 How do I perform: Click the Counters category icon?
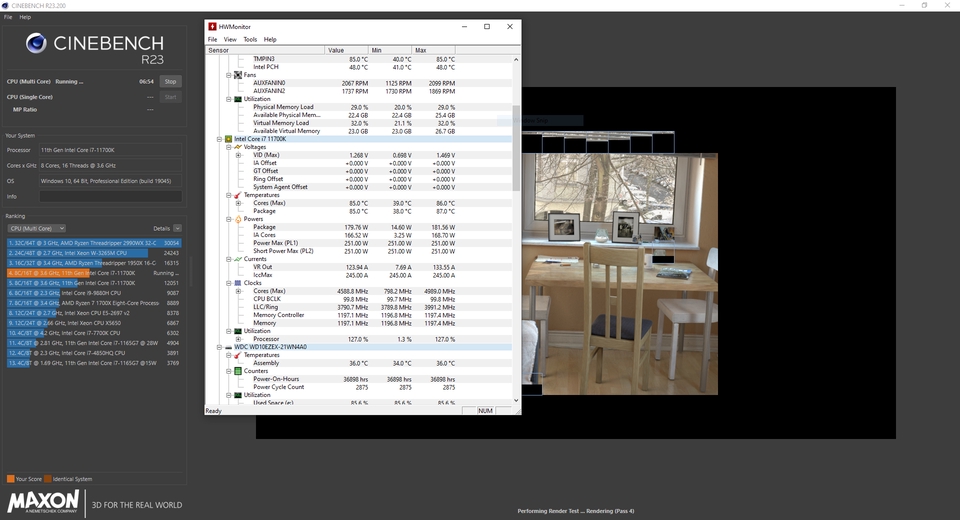(237, 371)
